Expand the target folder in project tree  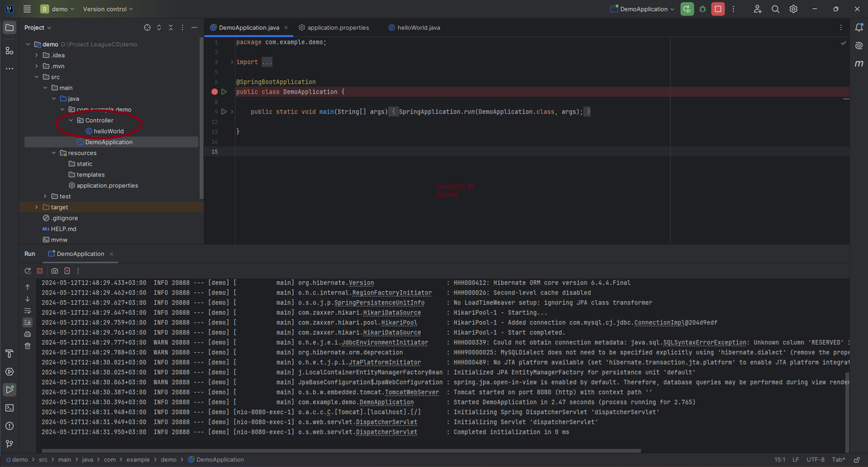pos(37,207)
